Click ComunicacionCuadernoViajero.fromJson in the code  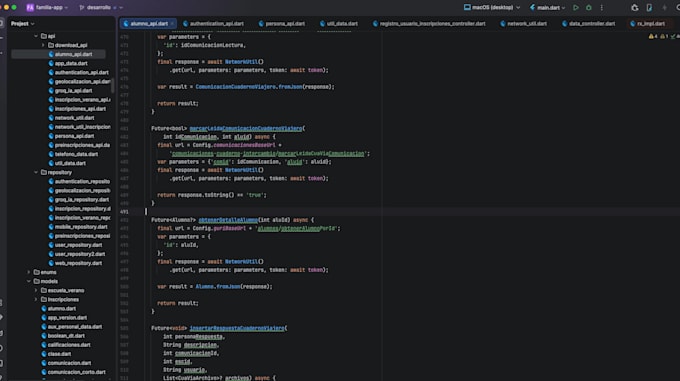[249, 87]
